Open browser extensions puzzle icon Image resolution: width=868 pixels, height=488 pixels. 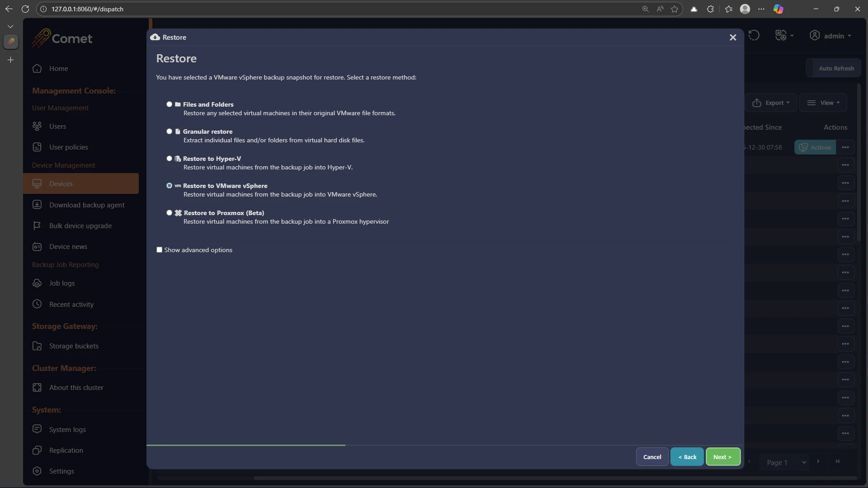click(710, 9)
